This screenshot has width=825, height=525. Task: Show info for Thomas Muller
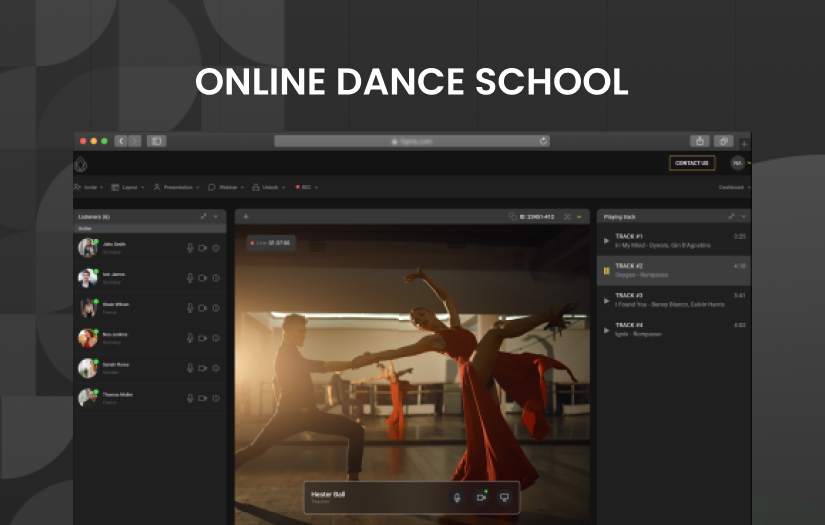pos(216,398)
